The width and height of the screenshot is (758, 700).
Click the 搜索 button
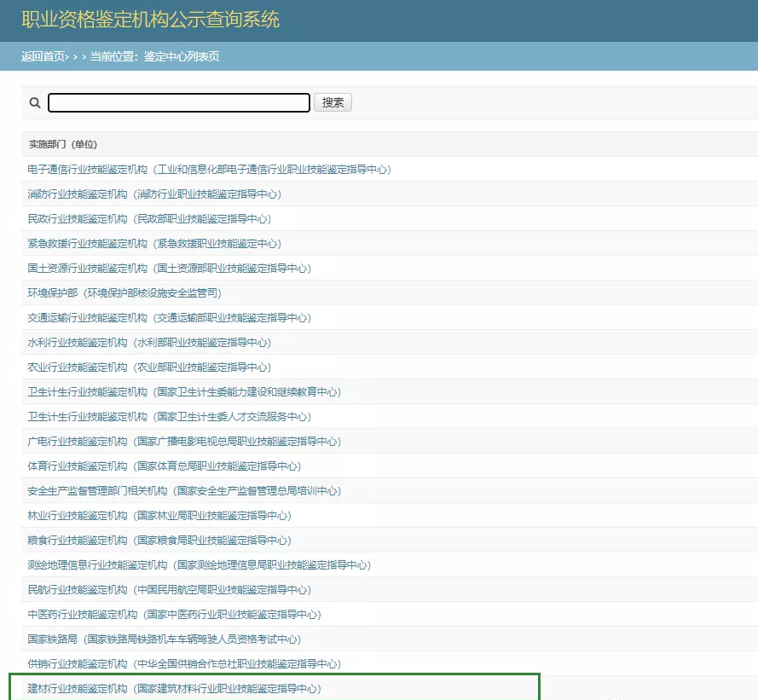(333, 102)
